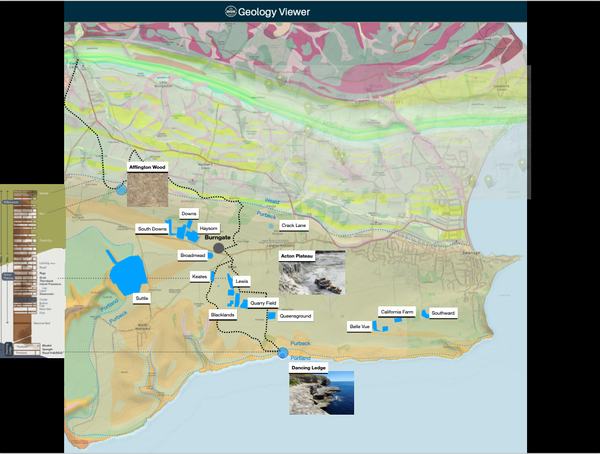Screen dimensions: 600x454
Task: Select the blue Dancing Ledge map marker
Action: coord(282,353)
